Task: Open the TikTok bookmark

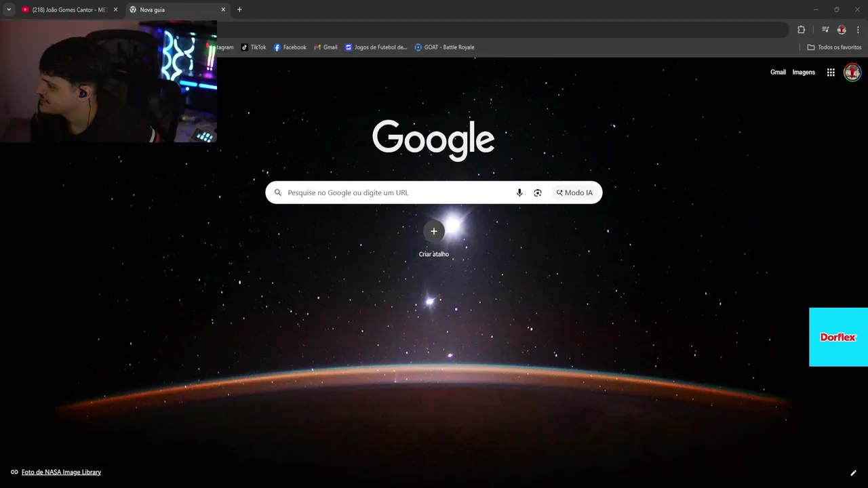Action: tap(254, 47)
